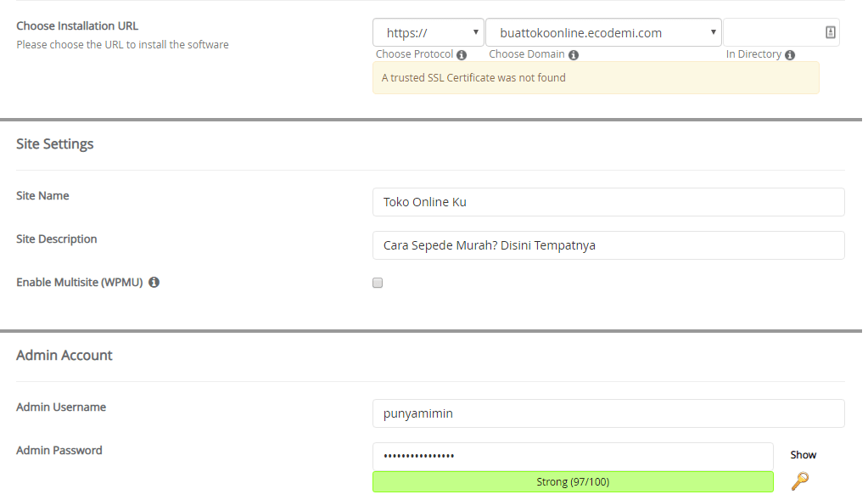Click the Site Description input box
Image resolution: width=868 pixels, height=500 pixels.
point(608,245)
